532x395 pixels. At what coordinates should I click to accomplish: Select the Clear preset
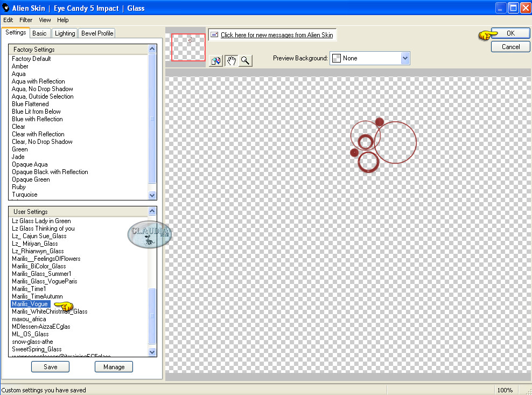pos(18,127)
